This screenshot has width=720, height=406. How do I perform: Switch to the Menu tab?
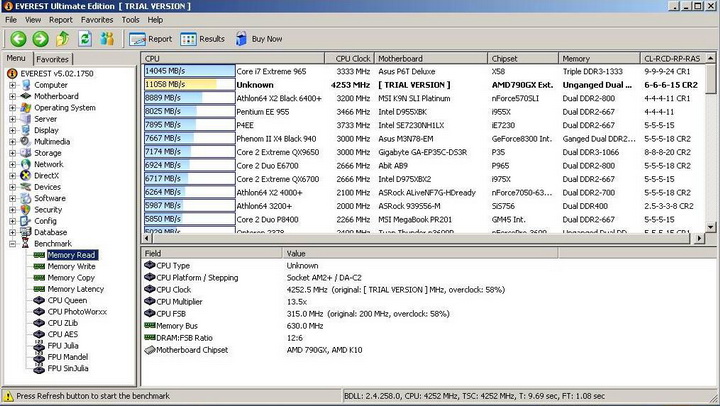coord(16,58)
